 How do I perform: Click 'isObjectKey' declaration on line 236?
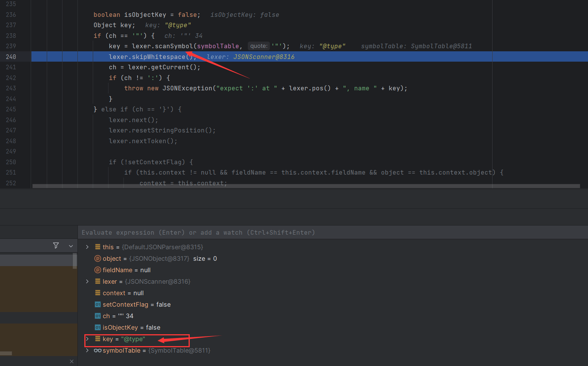coord(145,15)
